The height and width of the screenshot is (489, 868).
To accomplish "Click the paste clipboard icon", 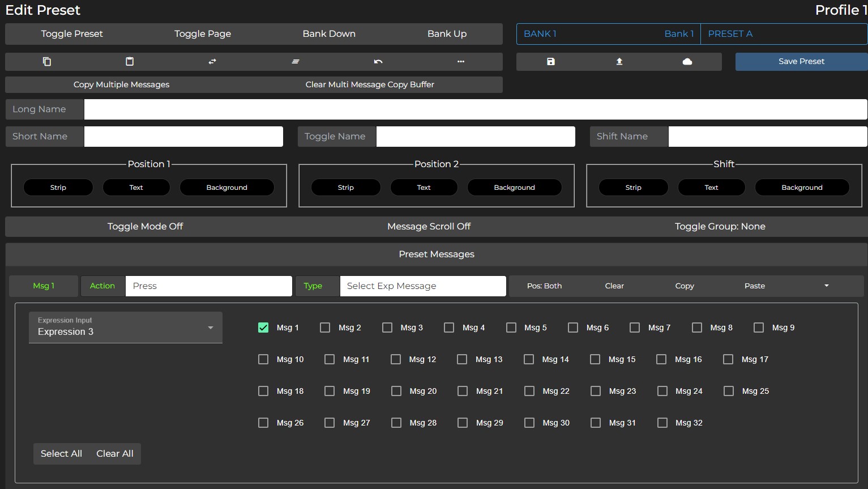I will tap(130, 62).
